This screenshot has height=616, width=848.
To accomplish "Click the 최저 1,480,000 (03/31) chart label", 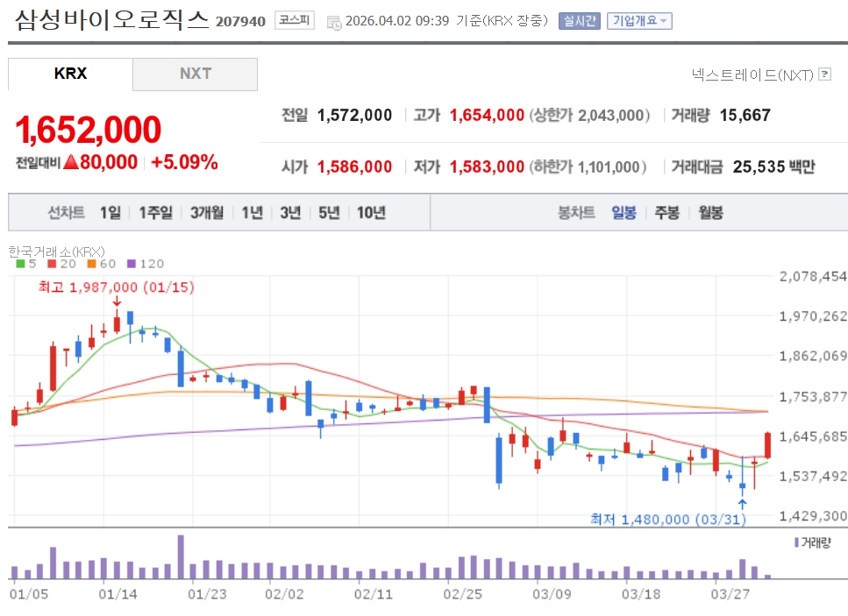I will coord(668,520).
